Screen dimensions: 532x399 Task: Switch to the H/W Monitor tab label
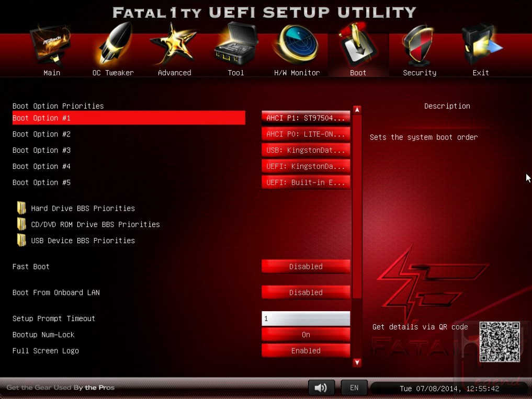(x=297, y=73)
